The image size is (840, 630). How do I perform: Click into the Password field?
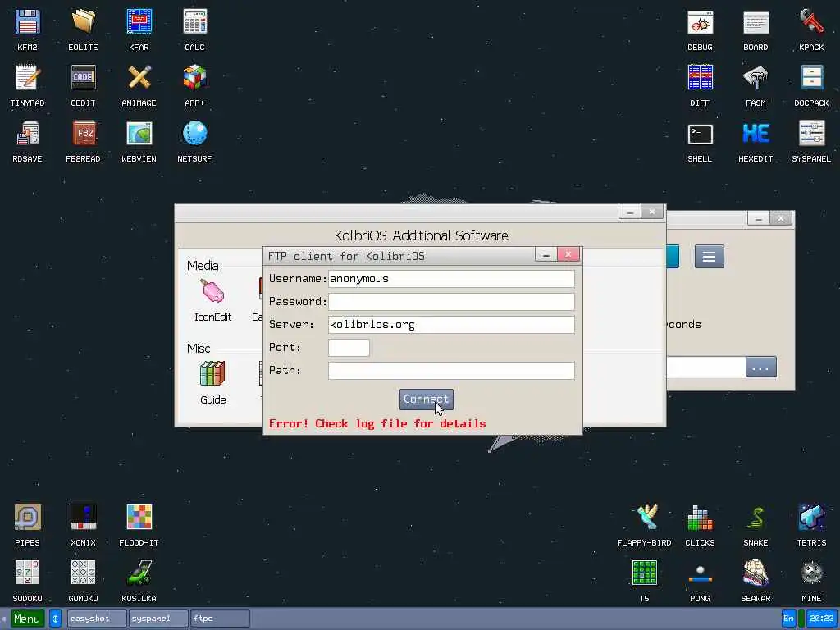coord(452,302)
